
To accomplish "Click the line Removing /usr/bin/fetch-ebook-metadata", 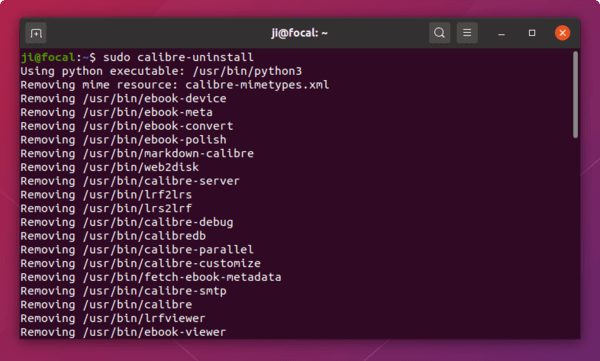I will 151,277.
